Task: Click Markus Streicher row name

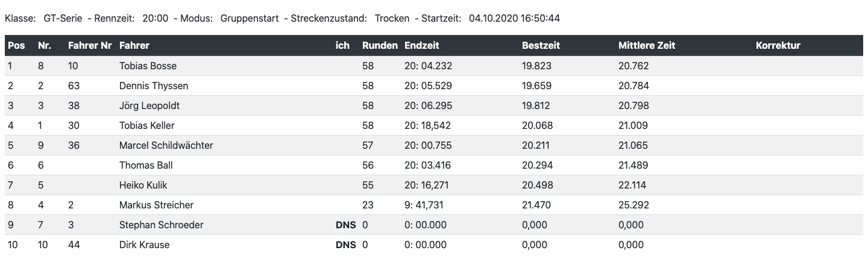Action: click(x=156, y=205)
